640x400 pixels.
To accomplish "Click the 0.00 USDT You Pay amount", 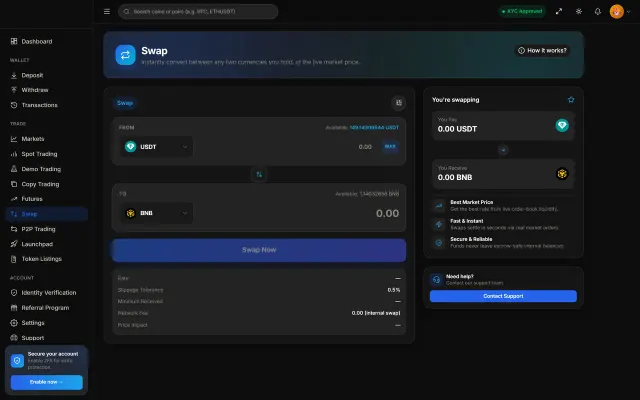I will click(x=457, y=129).
